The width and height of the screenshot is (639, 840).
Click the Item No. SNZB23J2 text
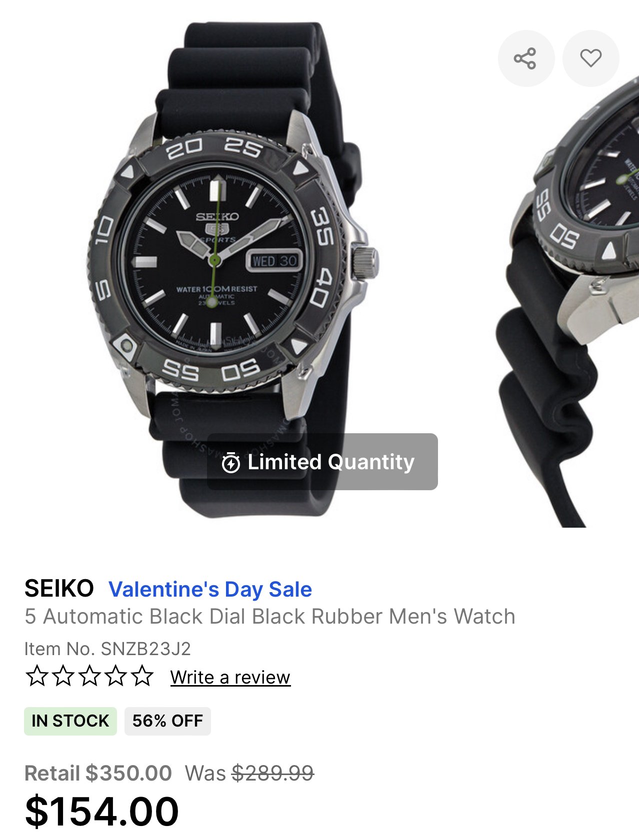[x=107, y=649]
